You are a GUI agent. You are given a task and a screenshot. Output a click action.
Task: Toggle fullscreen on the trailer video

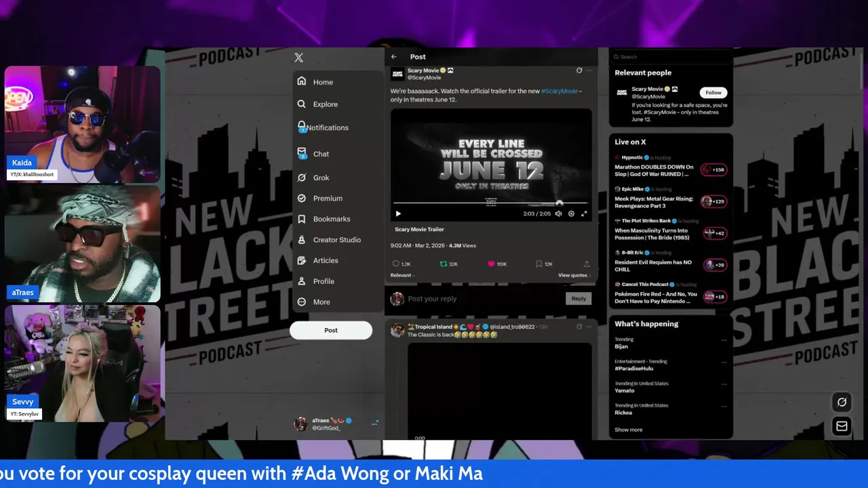pos(584,213)
